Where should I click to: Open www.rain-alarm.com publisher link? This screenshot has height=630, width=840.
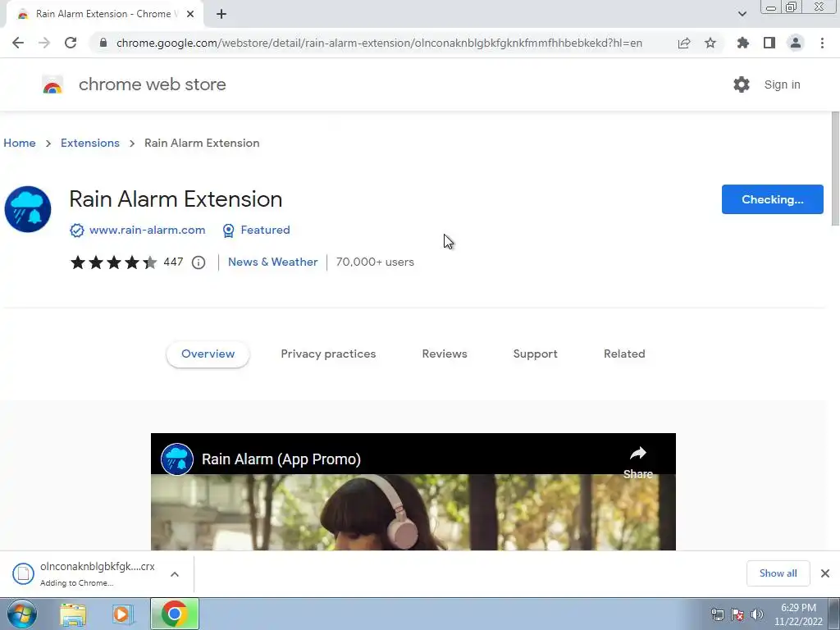coord(147,230)
